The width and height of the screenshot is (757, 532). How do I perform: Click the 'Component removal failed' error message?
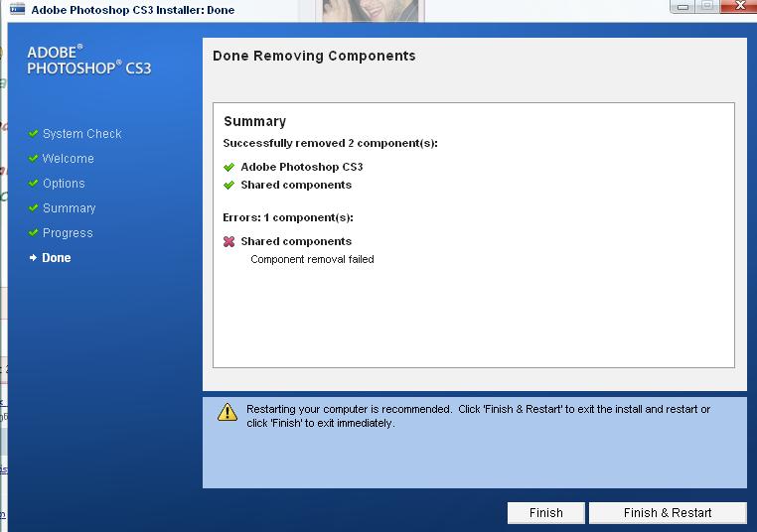click(x=312, y=259)
